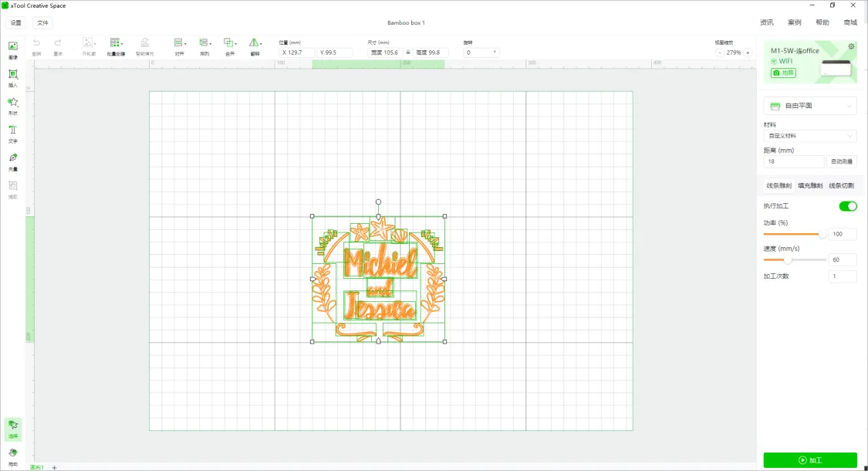Open device settings gear icon
The height and width of the screenshot is (471, 868).
pos(851,46)
